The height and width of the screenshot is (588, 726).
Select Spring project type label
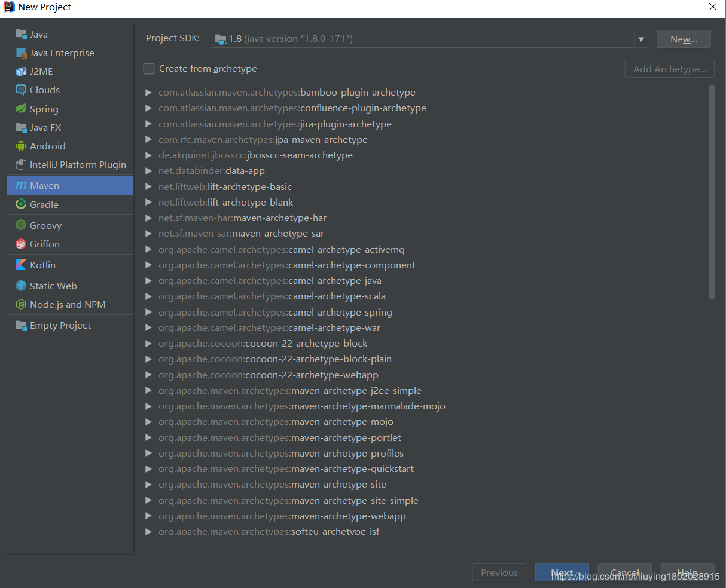(44, 109)
